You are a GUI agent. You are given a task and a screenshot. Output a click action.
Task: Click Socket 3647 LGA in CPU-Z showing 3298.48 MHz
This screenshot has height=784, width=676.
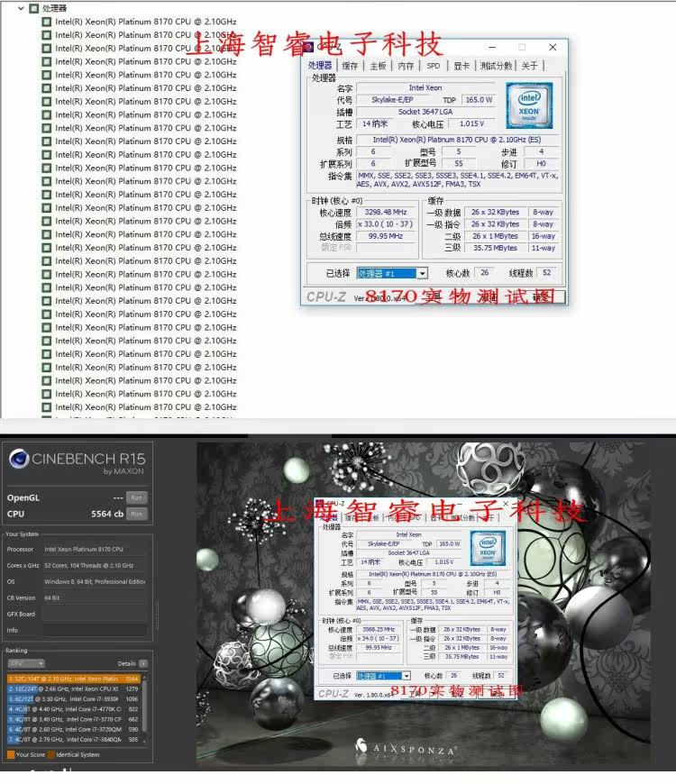click(x=425, y=112)
